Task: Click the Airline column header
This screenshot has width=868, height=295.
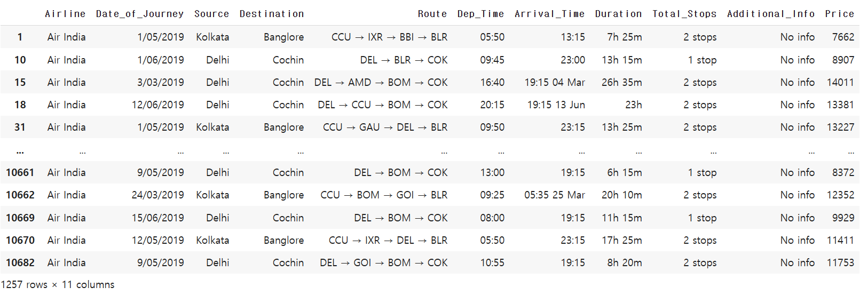Action: click(x=65, y=14)
